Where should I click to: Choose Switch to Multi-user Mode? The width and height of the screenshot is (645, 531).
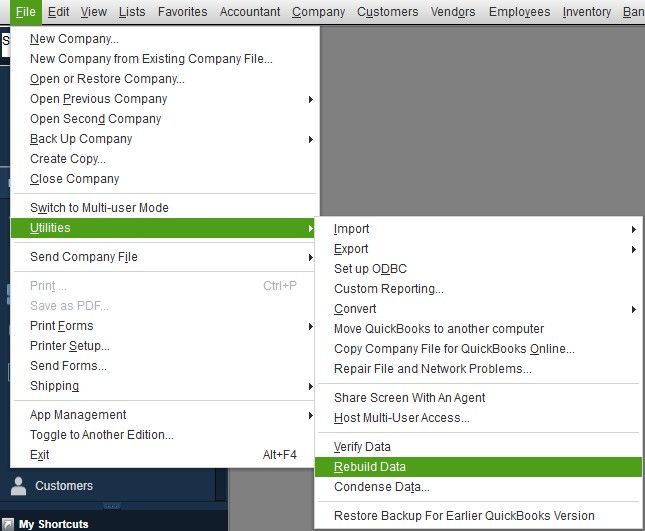tap(99, 208)
